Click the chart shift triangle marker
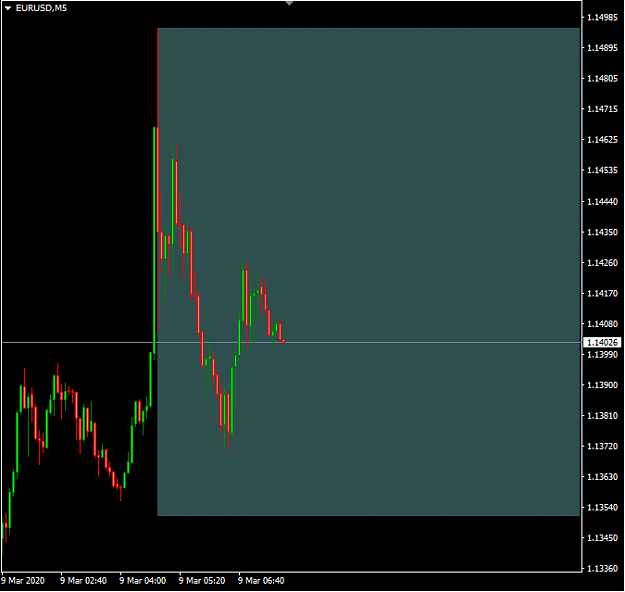This screenshot has width=625, height=592. (289, 3)
